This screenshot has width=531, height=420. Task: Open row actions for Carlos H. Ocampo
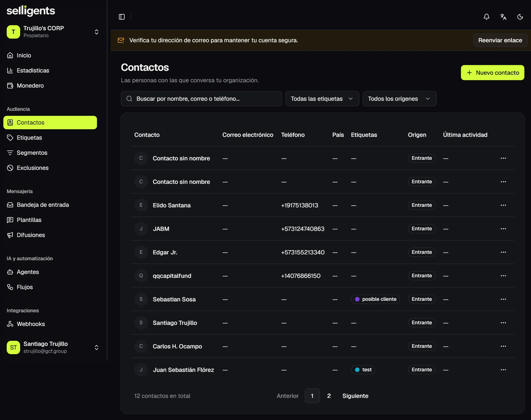[503, 346]
